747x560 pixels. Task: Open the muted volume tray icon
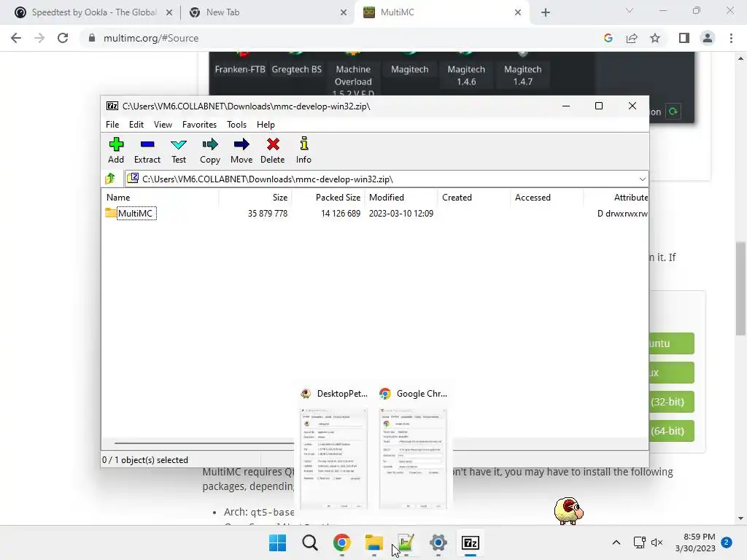[657, 542]
